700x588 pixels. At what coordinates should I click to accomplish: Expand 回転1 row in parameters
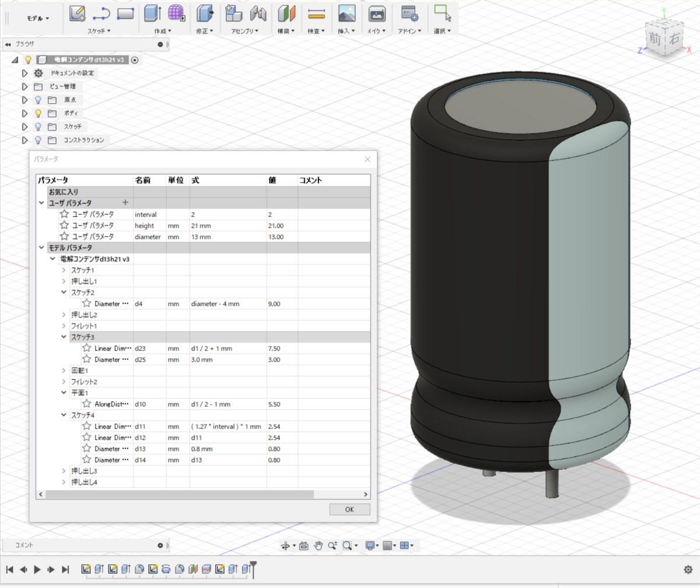pos(64,370)
